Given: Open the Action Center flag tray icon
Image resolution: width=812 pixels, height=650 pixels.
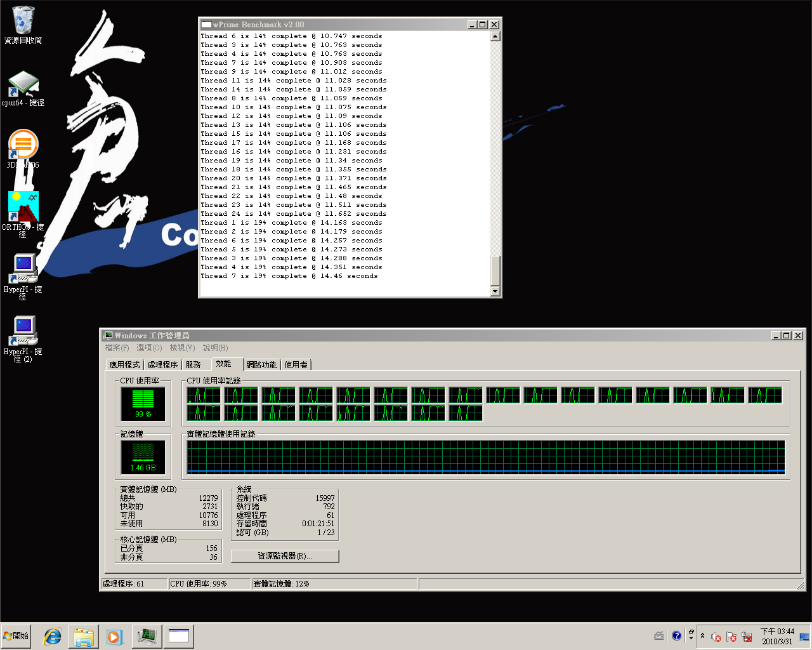Looking at the screenshot, I should pos(731,637).
